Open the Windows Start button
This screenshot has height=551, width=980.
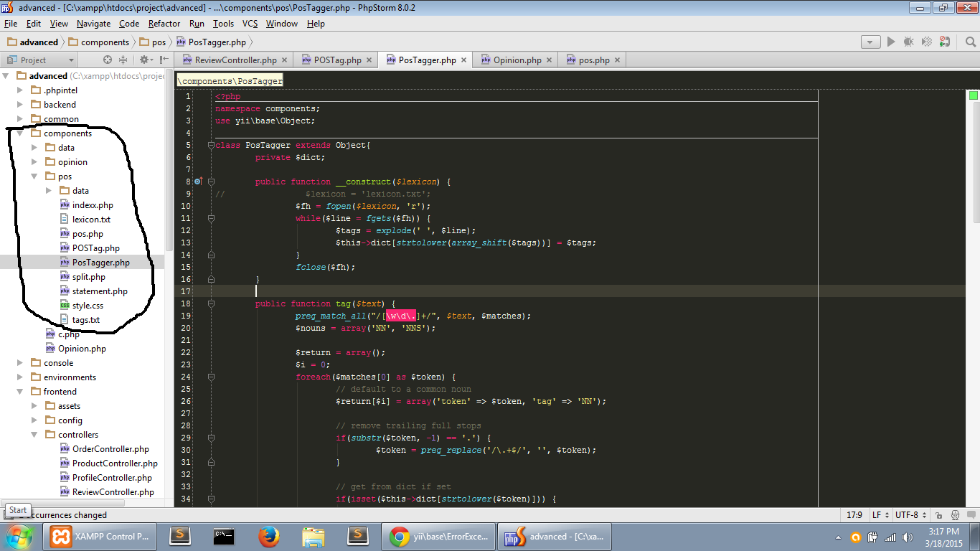click(19, 536)
